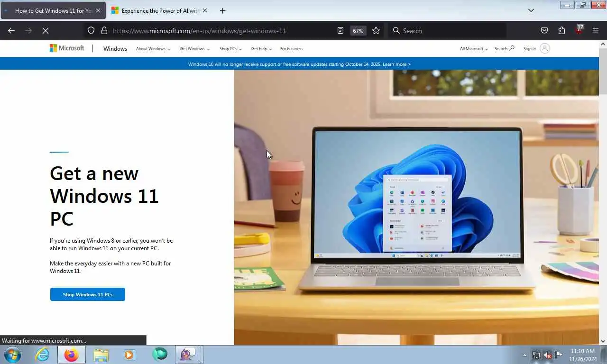Viewport: 607px width, 364px height.
Task: Open the red extension badge showing 17
Action: point(579,29)
